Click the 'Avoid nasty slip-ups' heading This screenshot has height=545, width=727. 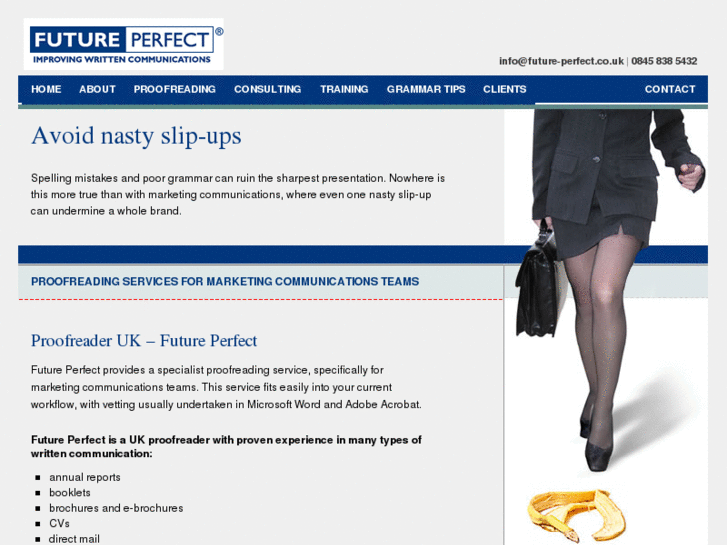[x=136, y=136]
